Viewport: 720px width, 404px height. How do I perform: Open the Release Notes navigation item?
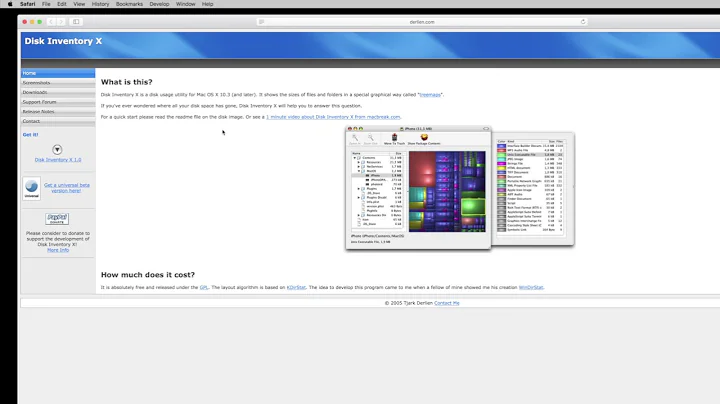pos(58,112)
